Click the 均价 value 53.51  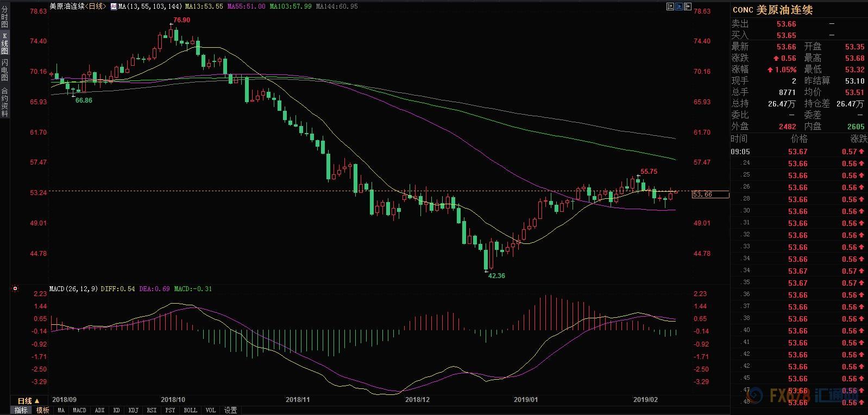click(854, 92)
